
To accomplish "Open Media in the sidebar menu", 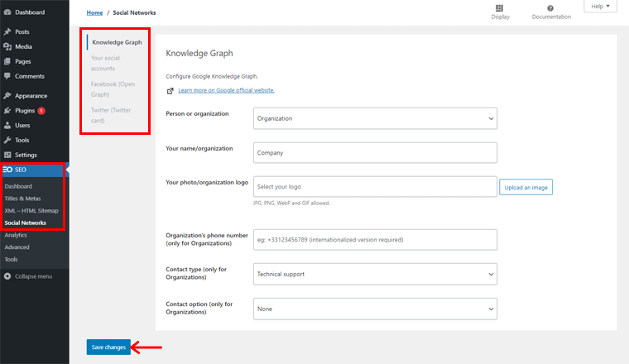I will (23, 46).
